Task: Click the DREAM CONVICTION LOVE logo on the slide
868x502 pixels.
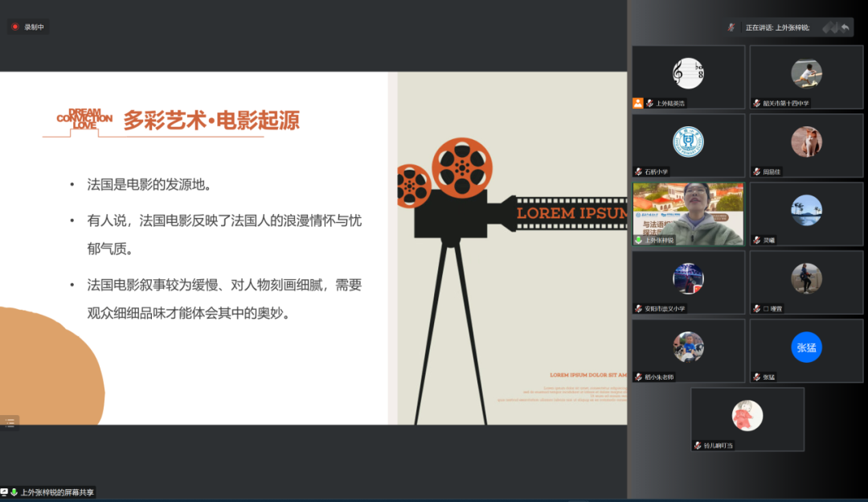Action: 84,118
